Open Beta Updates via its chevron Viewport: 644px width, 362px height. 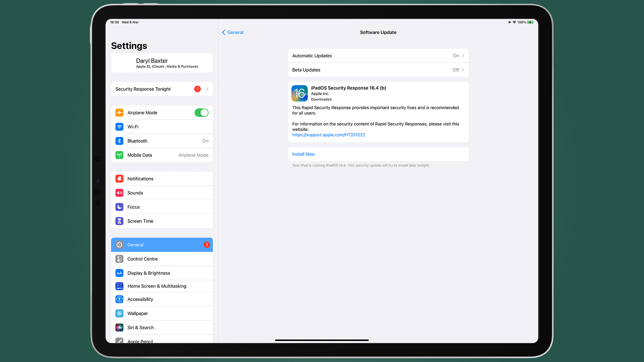click(463, 70)
